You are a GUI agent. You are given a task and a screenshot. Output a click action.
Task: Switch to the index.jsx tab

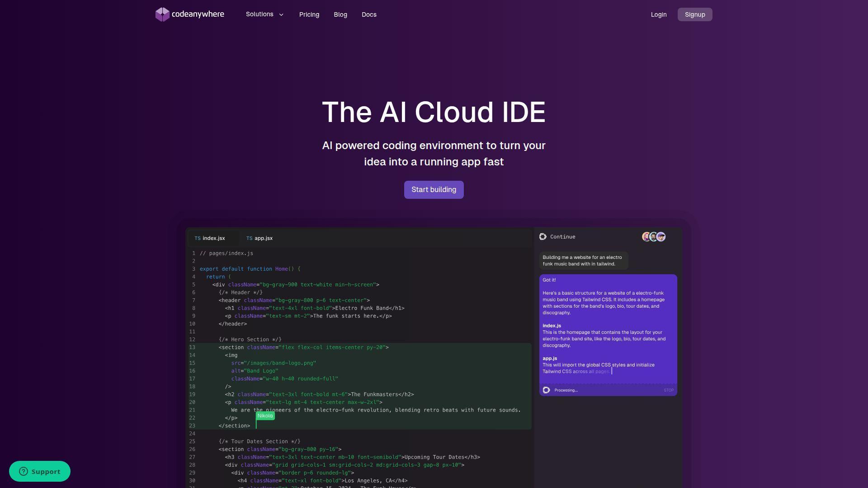click(x=213, y=238)
